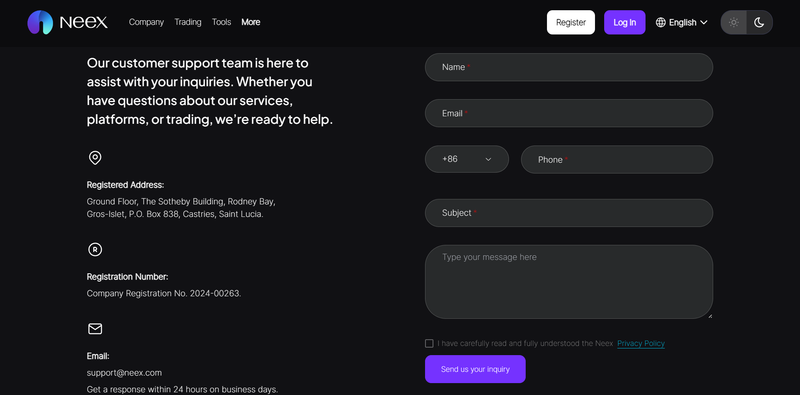Click the Registration Number heading
Screen dimensions: 800x395
point(127,277)
